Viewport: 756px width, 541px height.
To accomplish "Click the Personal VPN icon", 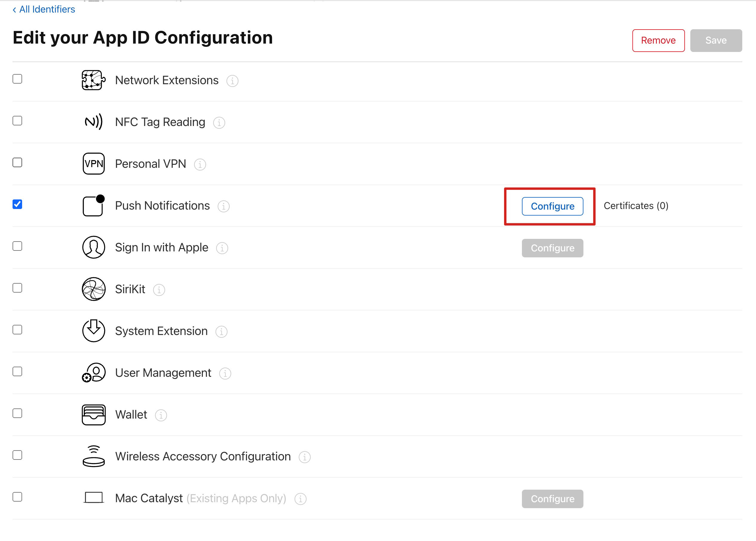I will [93, 164].
